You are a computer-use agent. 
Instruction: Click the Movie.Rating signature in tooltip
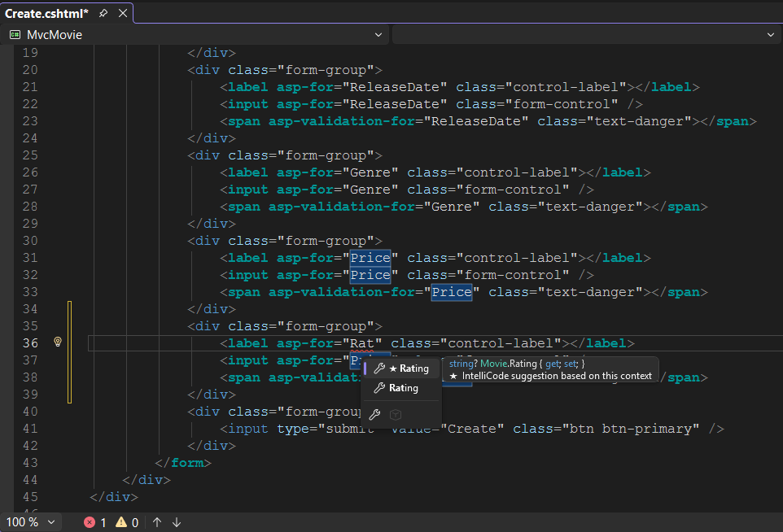[x=516, y=364]
